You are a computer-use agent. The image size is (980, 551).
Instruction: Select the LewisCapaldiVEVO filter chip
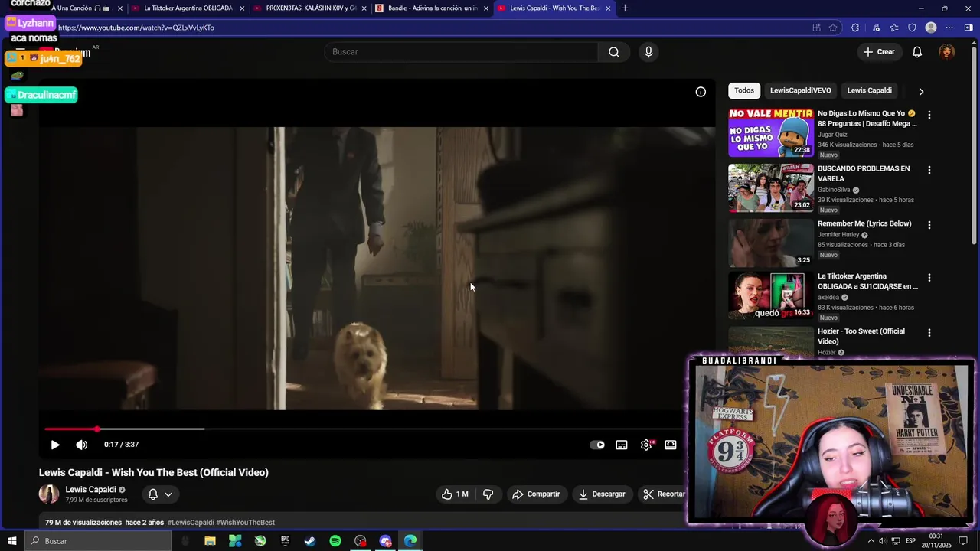[800, 90]
